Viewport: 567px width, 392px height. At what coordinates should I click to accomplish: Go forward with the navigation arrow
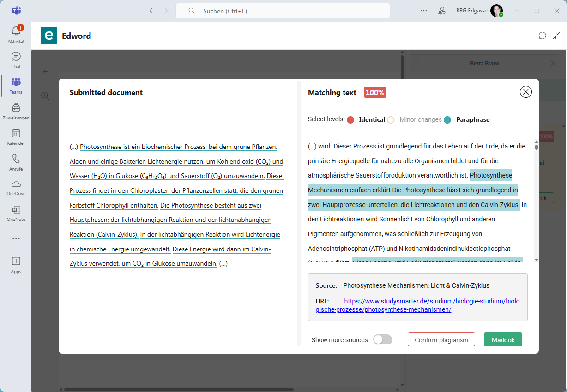[x=166, y=11]
